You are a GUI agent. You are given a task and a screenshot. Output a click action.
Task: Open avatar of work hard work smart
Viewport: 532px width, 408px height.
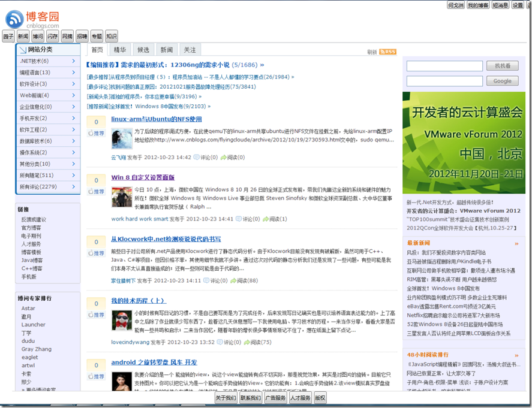[122, 197]
